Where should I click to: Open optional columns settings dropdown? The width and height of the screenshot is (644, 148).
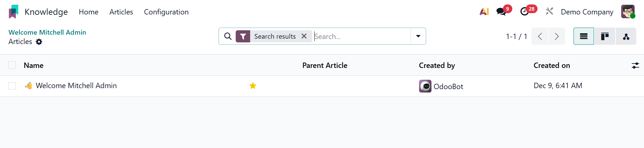[635, 66]
